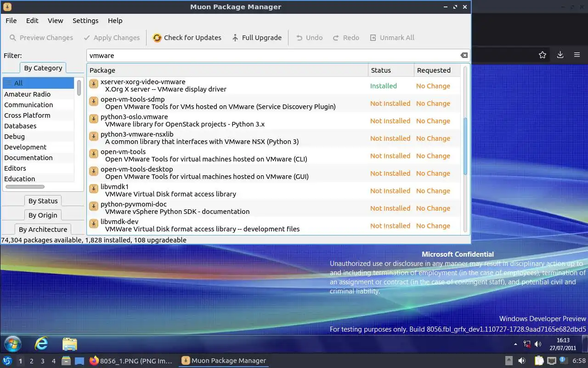Click the package icon for xserver-xorg-video-vmware
Viewport: 588px width, 368px height.
pos(94,84)
